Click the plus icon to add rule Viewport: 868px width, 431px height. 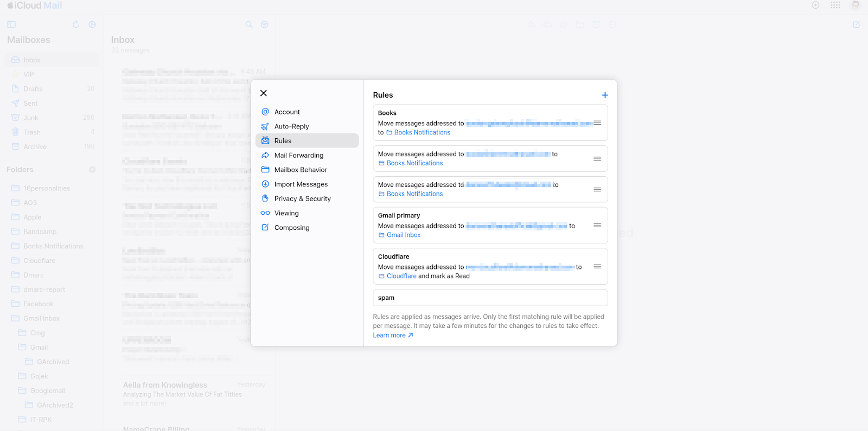(605, 95)
